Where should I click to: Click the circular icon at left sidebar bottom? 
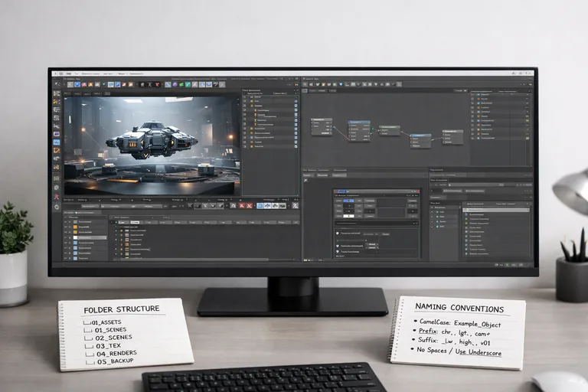click(57, 207)
